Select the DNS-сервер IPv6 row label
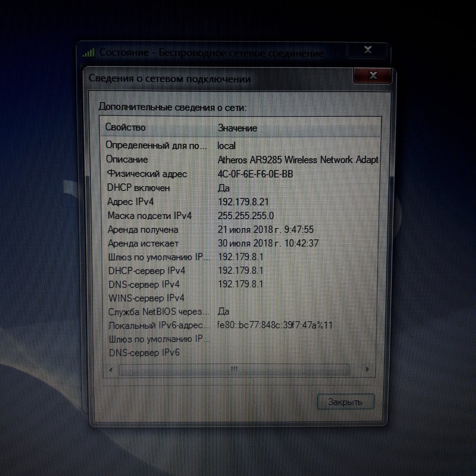The width and height of the screenshot is (476, 476). (144, 353)
